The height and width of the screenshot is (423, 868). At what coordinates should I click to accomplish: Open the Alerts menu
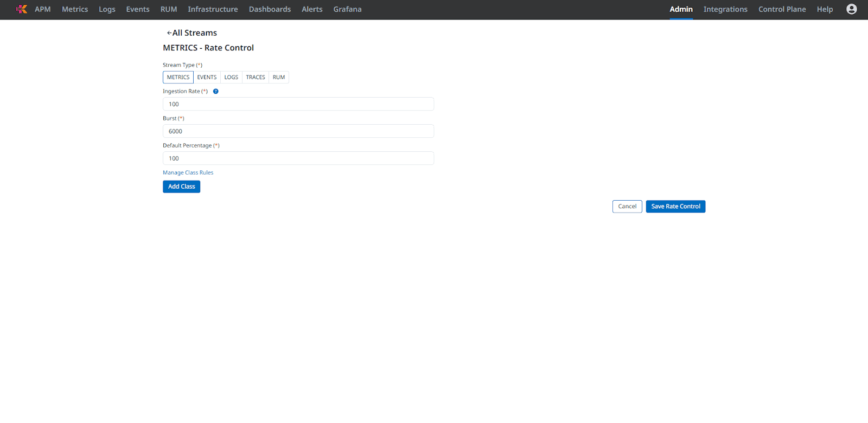click(x=312, y=9)
